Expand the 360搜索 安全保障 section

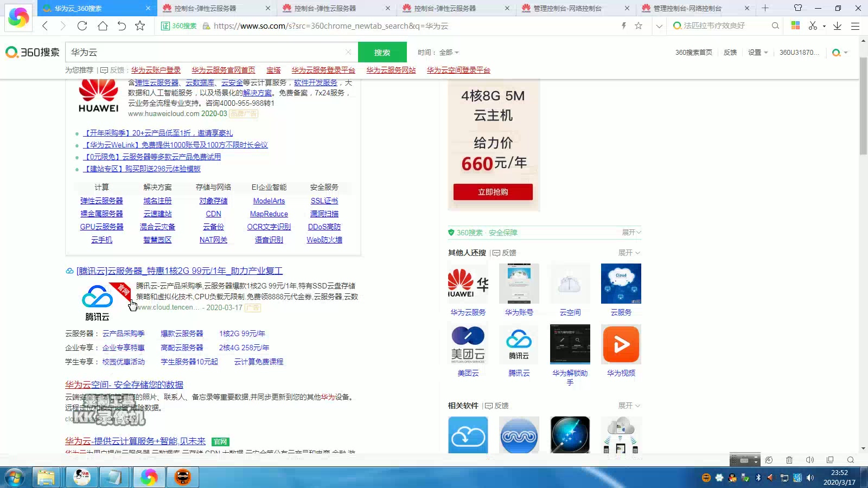pyautogui.click(x=631, y=232)
